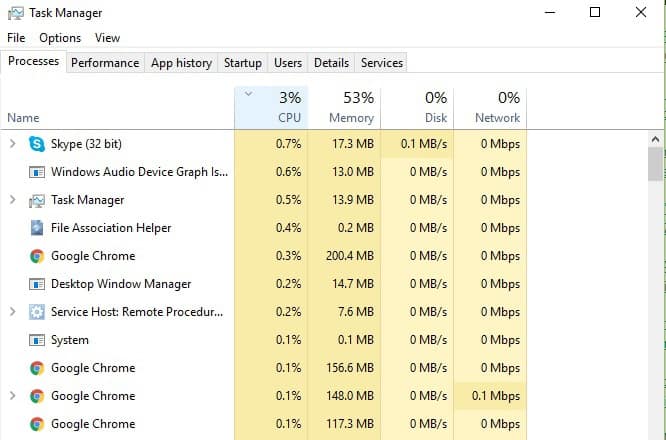The image size is (666, 440).
Task: Open the File menu
Action: point(16,38)
